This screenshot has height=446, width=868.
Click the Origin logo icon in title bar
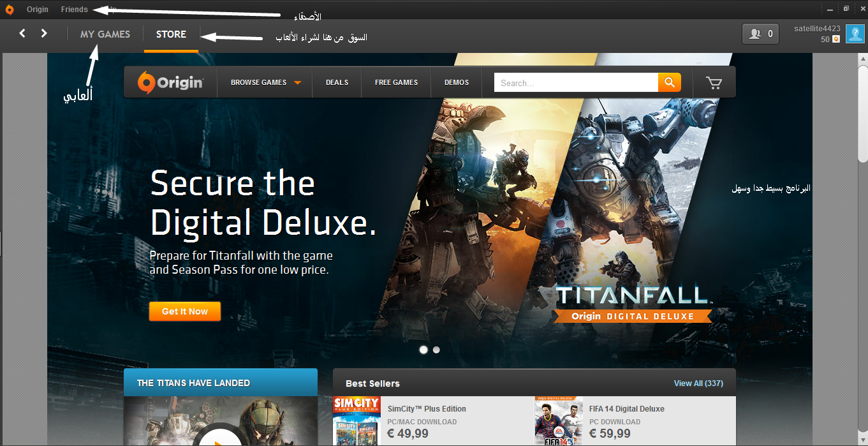point(10,10)
